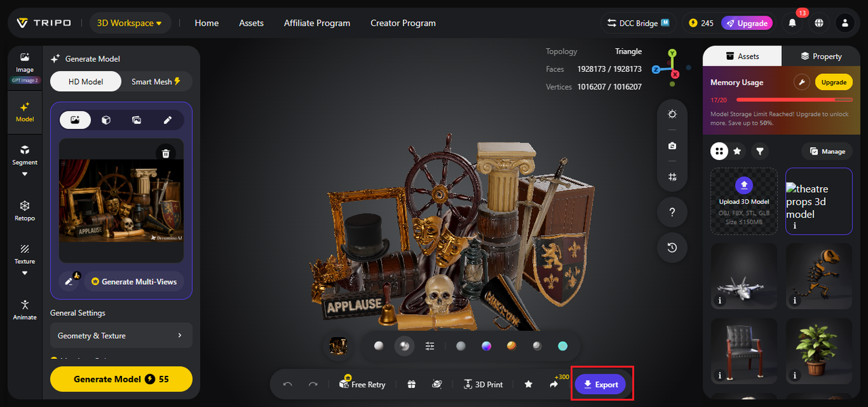Open notifications bell
Screen dimensions: 868x407
pyautogui.click(x=792, y=23)
